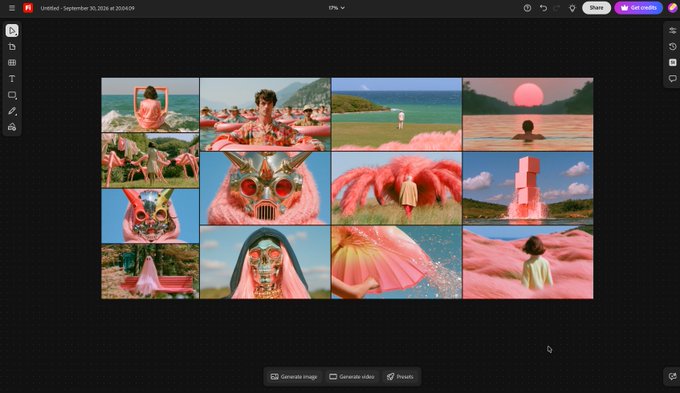Select pink umbrella with water splash image
This screenshot has width=680, height=393.
tap(396, 262)
